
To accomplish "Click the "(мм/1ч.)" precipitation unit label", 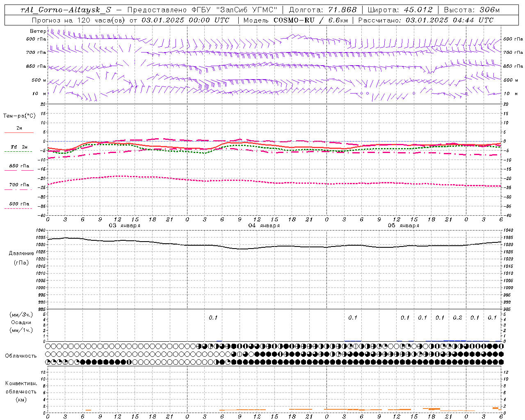I will (x=21, y=330).
